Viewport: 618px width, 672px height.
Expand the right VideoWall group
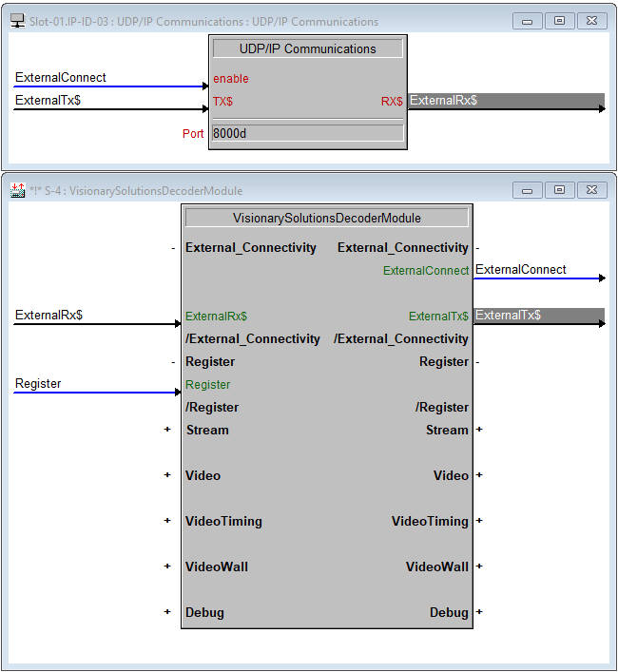click(479, 566)
